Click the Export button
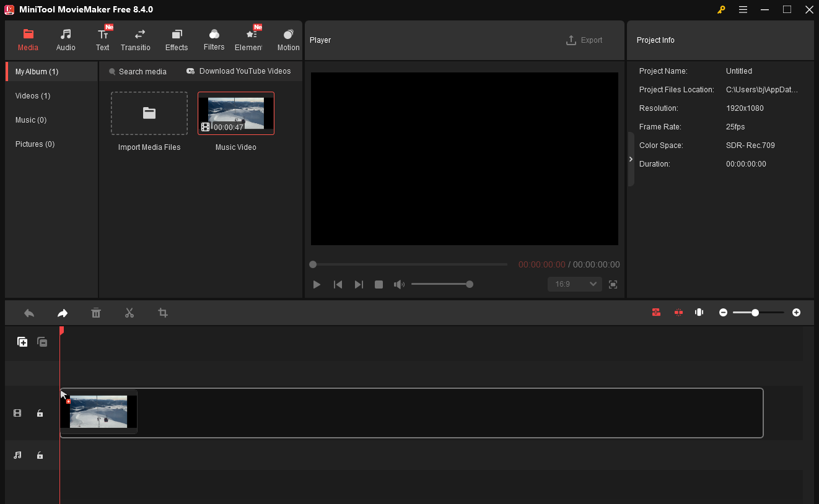The width and height of the screenshot is (819, 504). pyautogui.click(x=584, y=40)
